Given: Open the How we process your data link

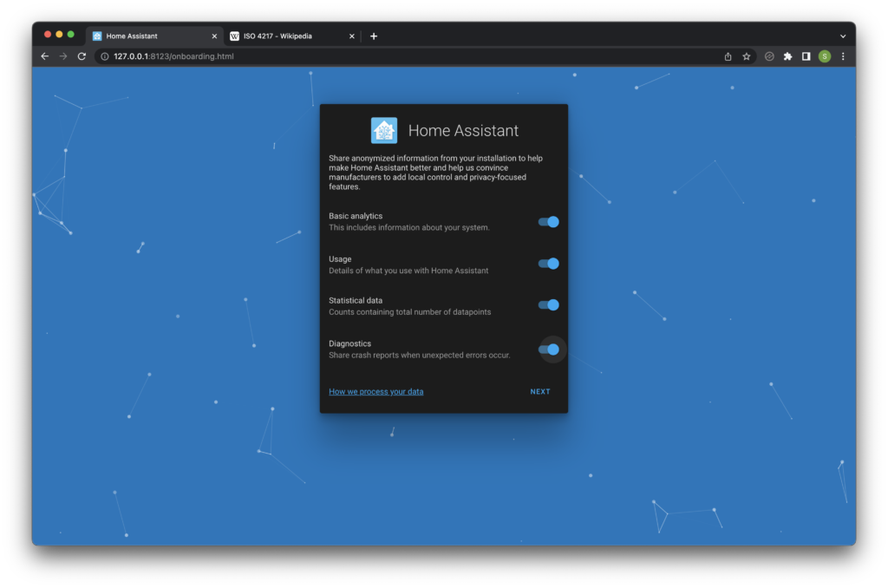Looking at the screenshot, I should 376,391.
